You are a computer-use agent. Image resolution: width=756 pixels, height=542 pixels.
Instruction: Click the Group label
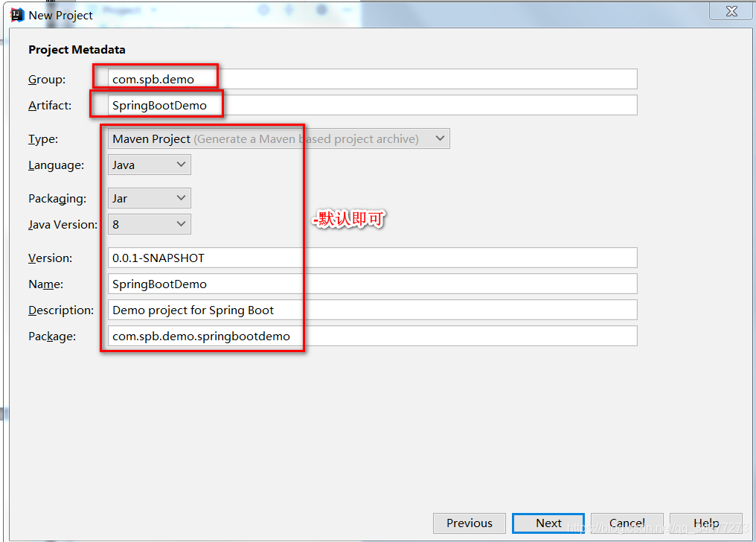point(47,80)
